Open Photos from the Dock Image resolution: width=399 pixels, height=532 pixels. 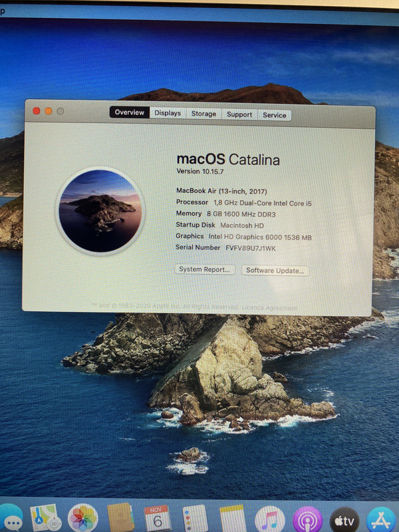tap(82, 519)
